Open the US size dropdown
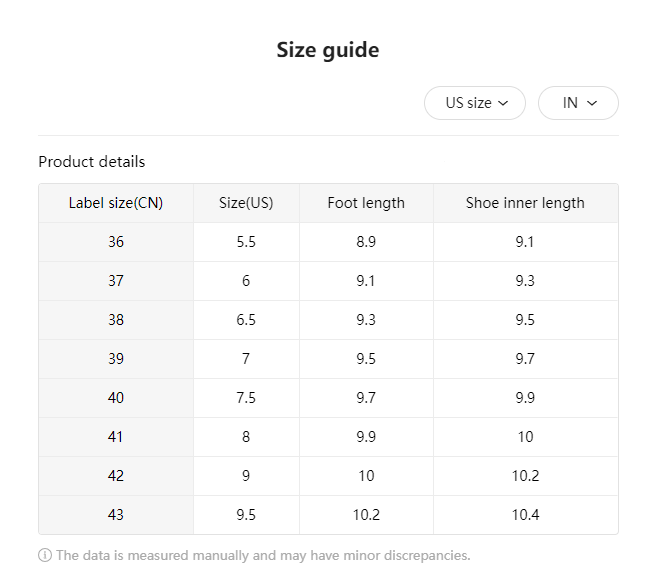Viewport: 656px width, 582px height. tap(476, 103)
